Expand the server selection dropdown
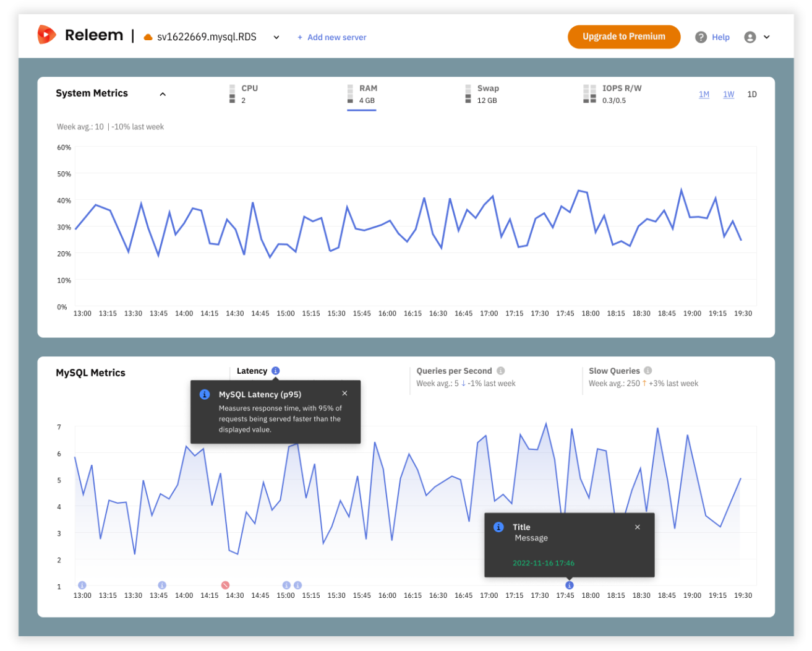Viewport: 812px width, 651px height. pyautogui.click(x=276, y=37)
